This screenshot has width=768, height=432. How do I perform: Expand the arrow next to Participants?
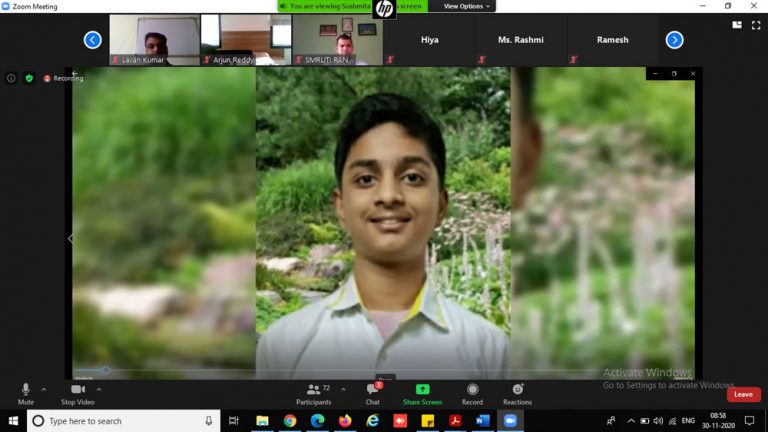pos(343,389)
